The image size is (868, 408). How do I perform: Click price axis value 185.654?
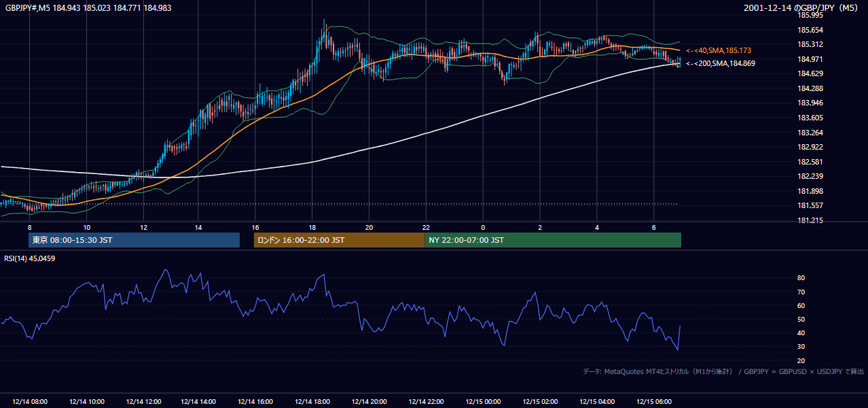pos(810,30)
